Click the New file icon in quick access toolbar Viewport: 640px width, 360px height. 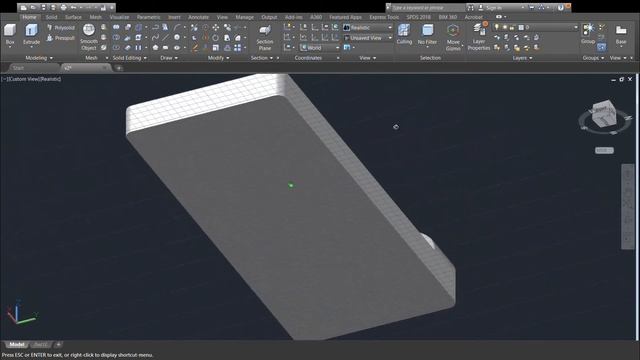[24, 7]
